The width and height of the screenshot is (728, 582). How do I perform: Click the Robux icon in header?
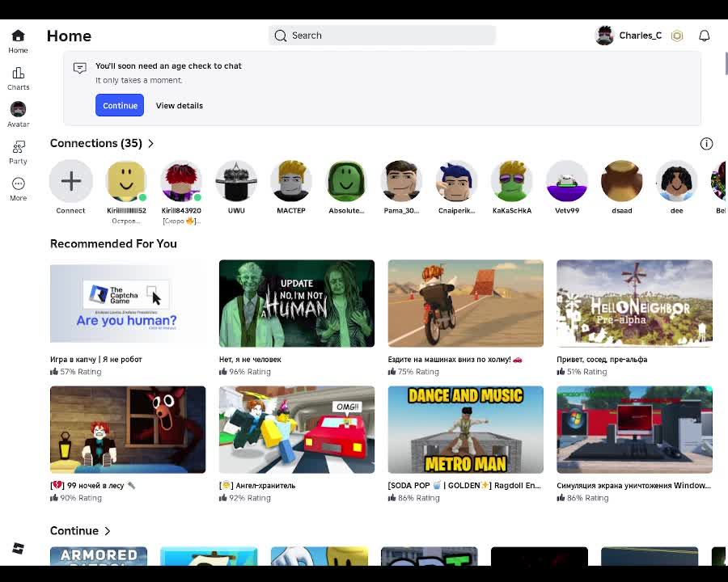[677, 36]
